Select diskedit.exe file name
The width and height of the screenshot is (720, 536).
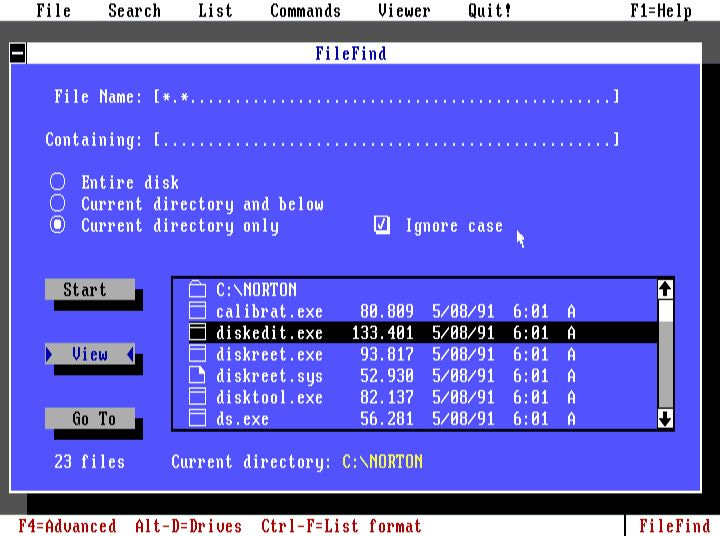(270, 333)
